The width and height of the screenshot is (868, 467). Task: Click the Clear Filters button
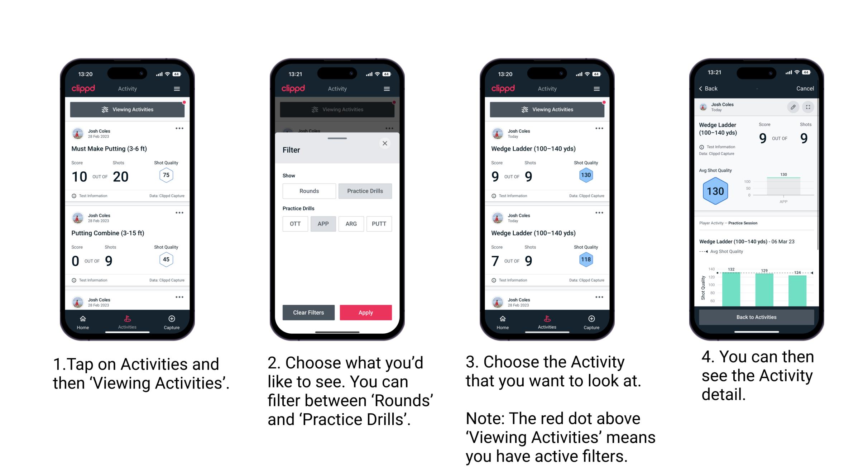click(309, 312)
